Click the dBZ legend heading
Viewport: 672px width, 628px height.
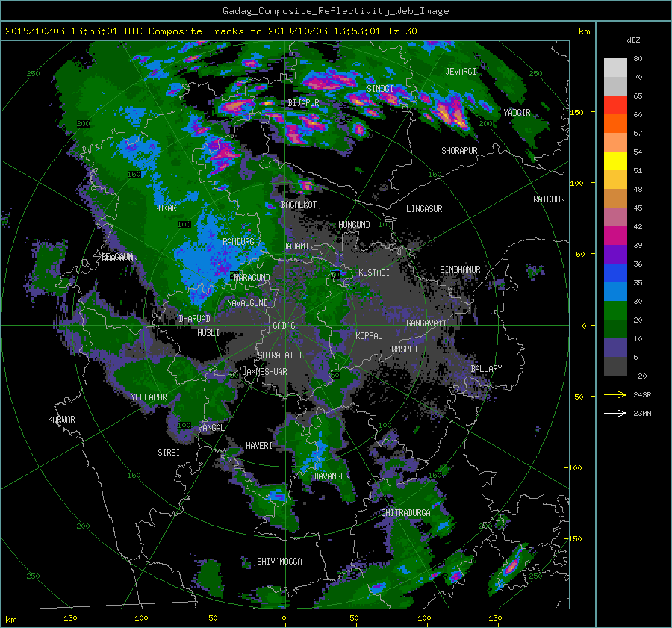(x=633, y=40)
